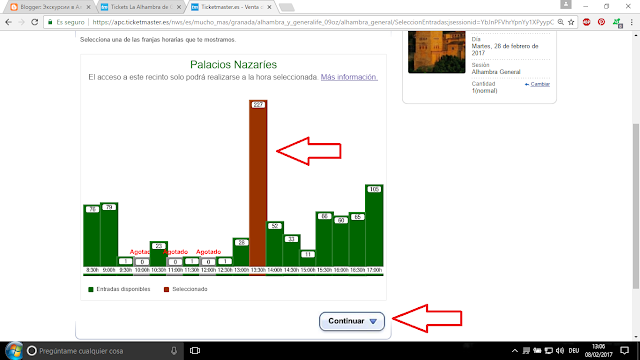Click the sold-out 11:00h slot
640x360 pixels.
coord(175,262)
